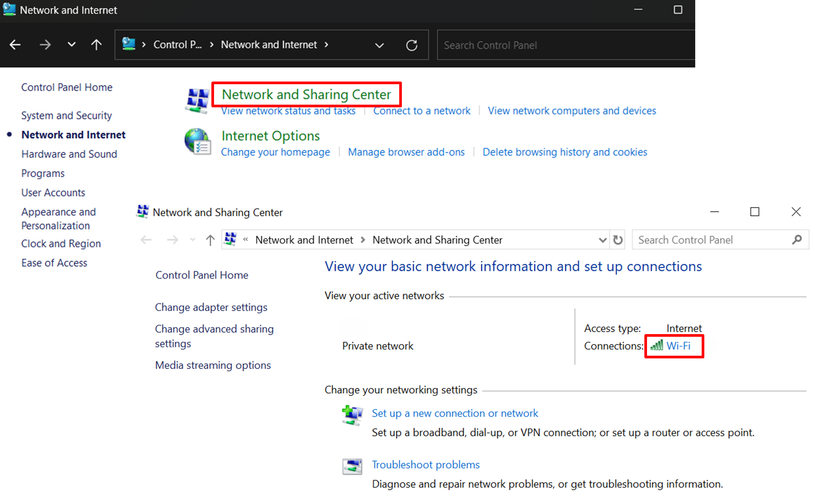
Task: Open recent locations chevron in dark toolbar
Action: 71,44
